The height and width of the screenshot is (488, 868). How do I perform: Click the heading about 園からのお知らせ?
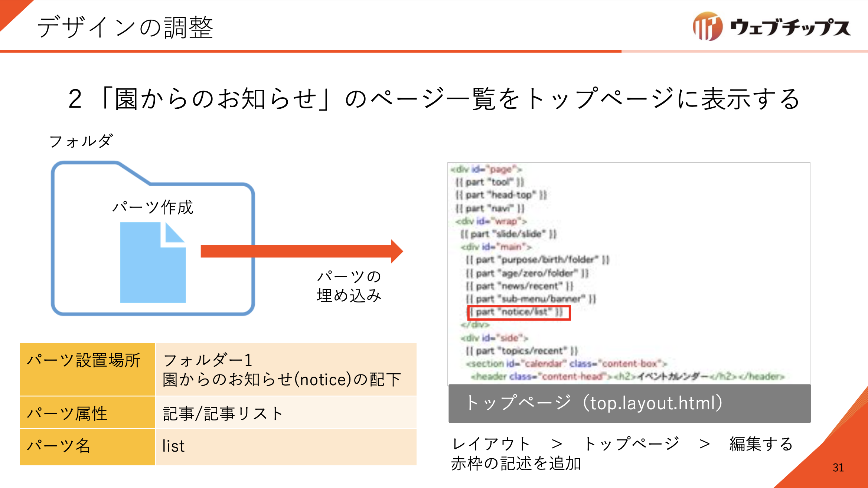434,99
